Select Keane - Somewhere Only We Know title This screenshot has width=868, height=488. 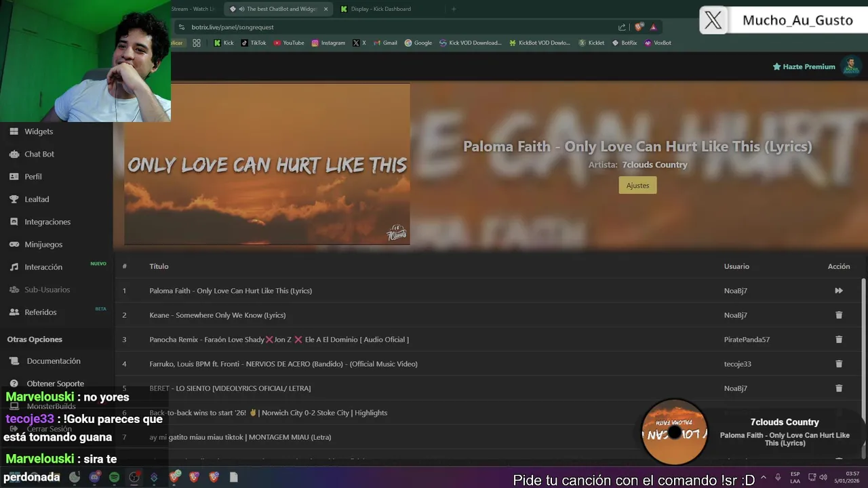tap(218, 315)
